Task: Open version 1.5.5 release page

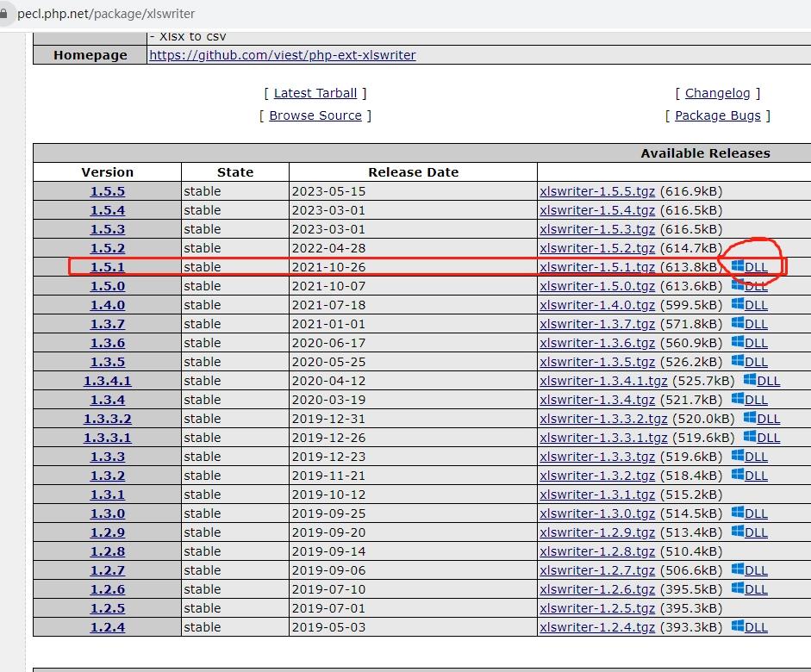Action: click(x=108, y=191)
